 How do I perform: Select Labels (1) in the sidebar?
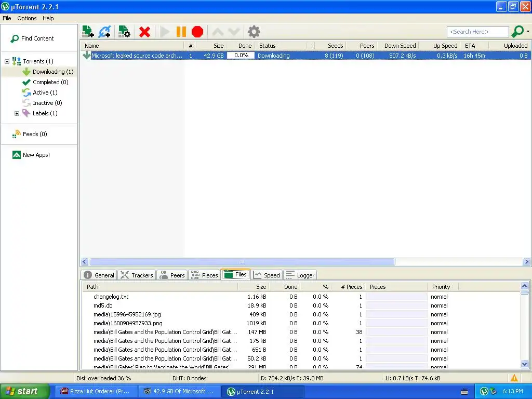click(39, 113)
